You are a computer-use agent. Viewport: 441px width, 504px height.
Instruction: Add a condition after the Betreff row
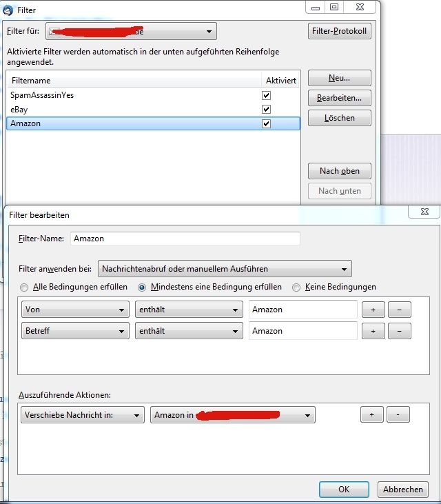(373, 331)
